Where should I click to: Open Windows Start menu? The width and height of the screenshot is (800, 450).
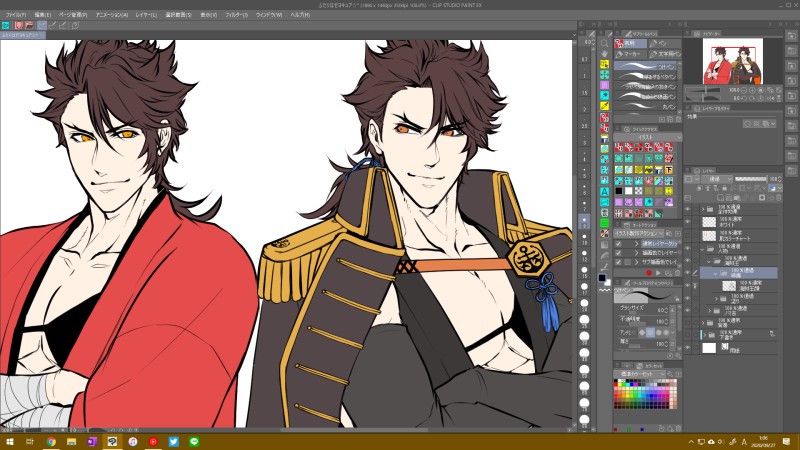pos(10,441)
